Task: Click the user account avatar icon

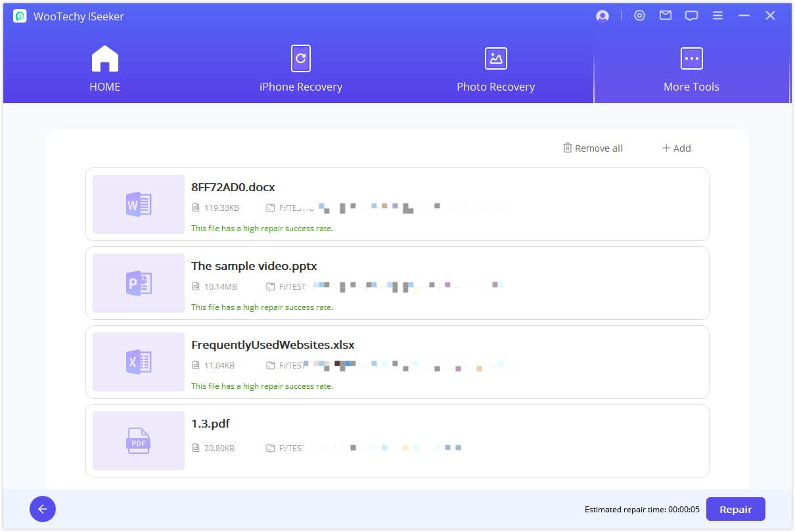Action: 602,16
